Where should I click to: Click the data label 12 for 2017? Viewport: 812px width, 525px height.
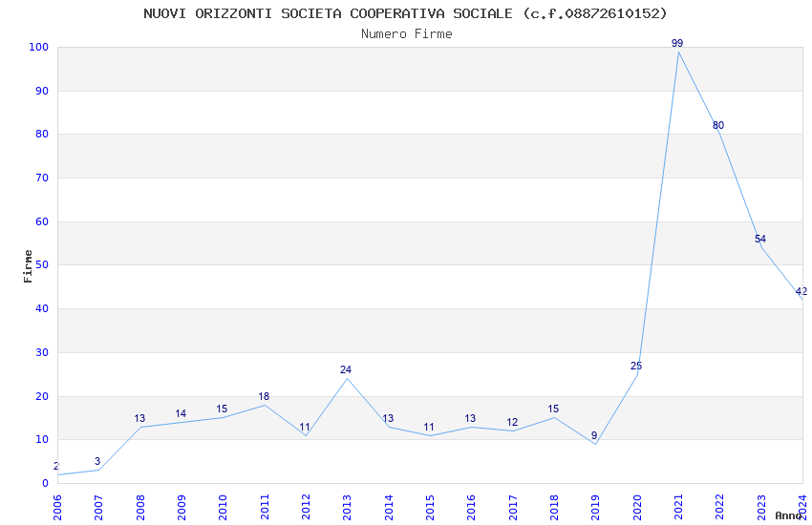pyautogui.click(x=512, y=423)
